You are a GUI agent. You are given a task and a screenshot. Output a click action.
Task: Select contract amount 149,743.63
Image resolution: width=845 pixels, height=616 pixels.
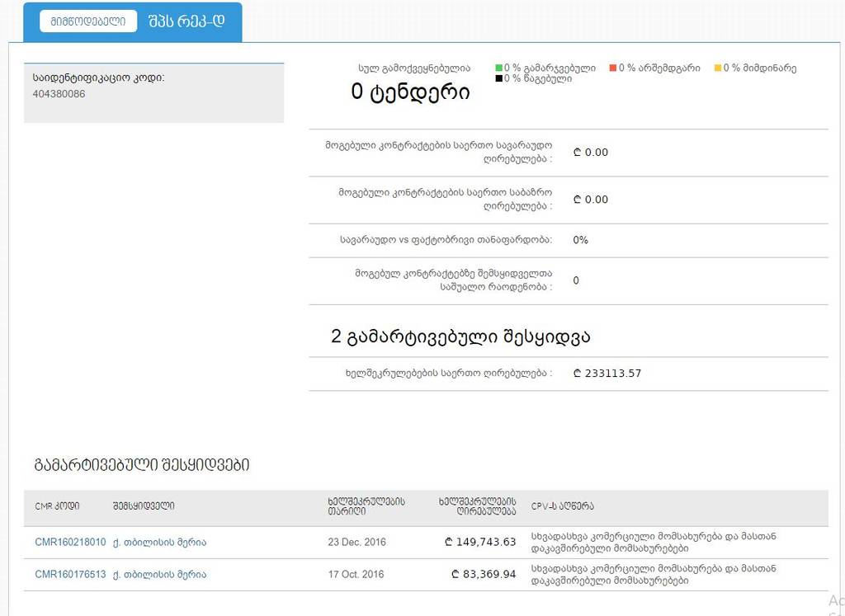[x=481, y=542]
